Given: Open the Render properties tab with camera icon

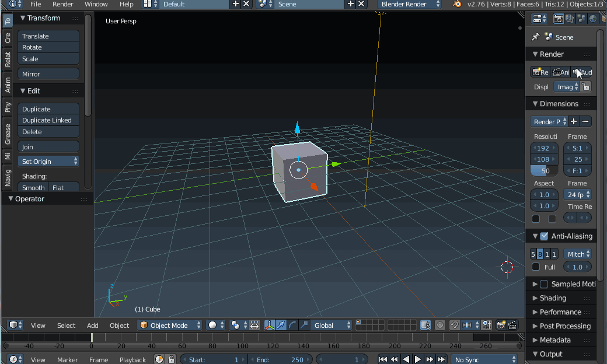Looking at the screenshot, I should tap(559, 19).
